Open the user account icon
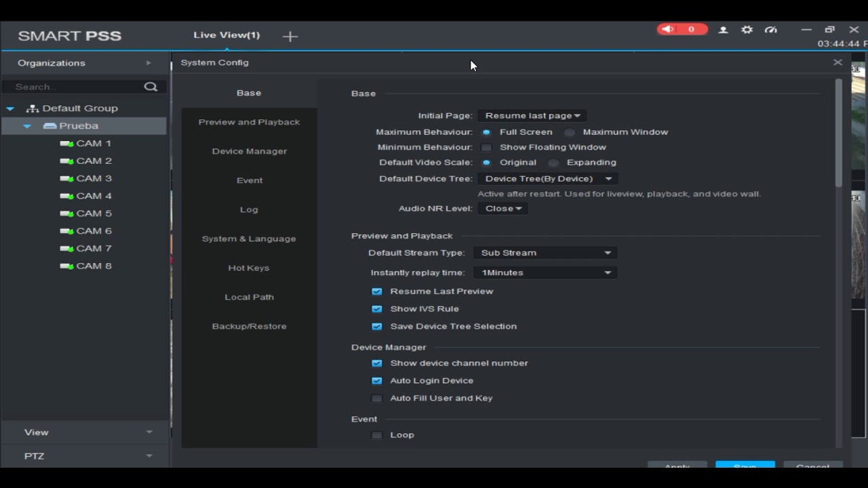 click(724, 30)
